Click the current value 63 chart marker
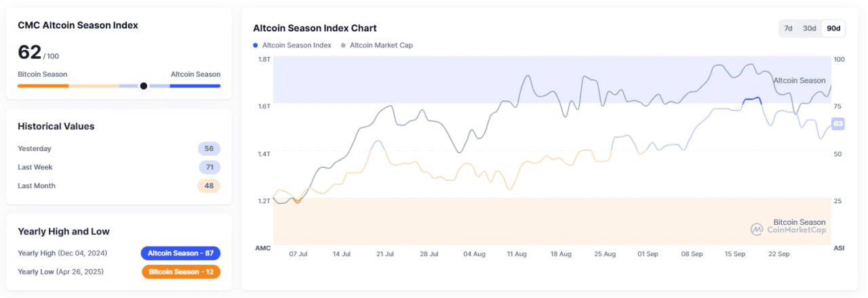868x298 pixels. click(837, 124)
